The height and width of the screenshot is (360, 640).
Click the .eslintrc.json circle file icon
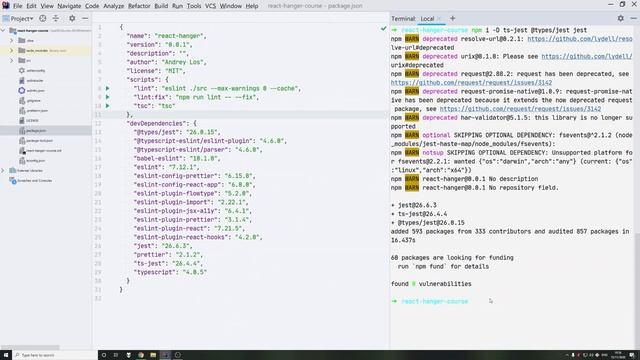click(22, 91)
